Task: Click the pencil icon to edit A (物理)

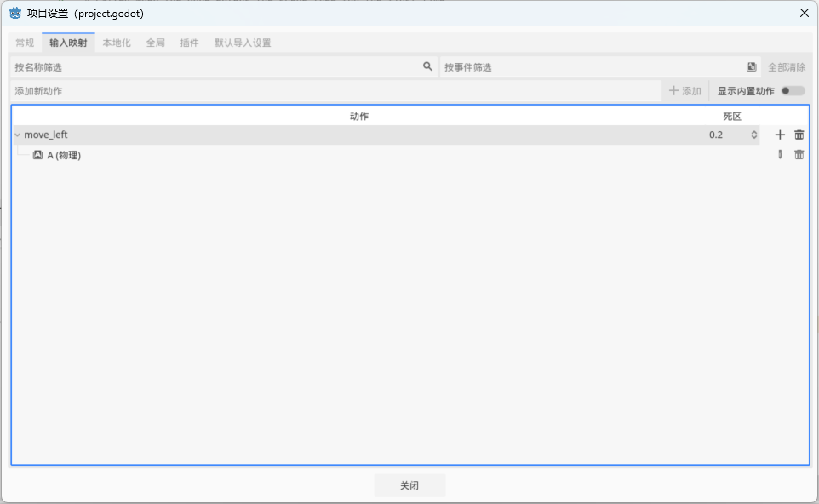Action: point(780,154)
